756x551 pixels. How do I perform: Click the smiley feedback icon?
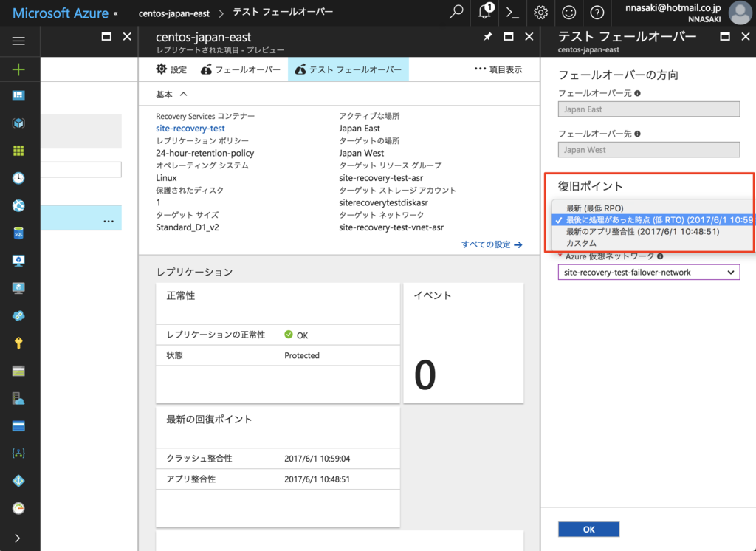[569, 12]
